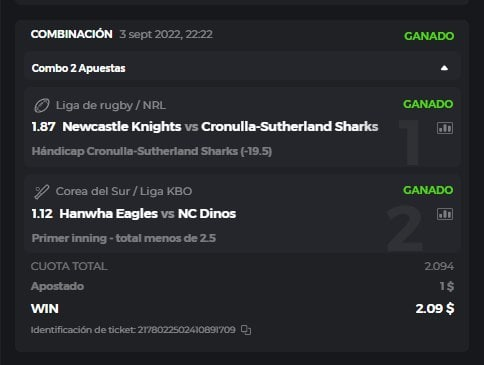
Task: Open Liga de rugby / NRL league label
Action: click(111, 105)
